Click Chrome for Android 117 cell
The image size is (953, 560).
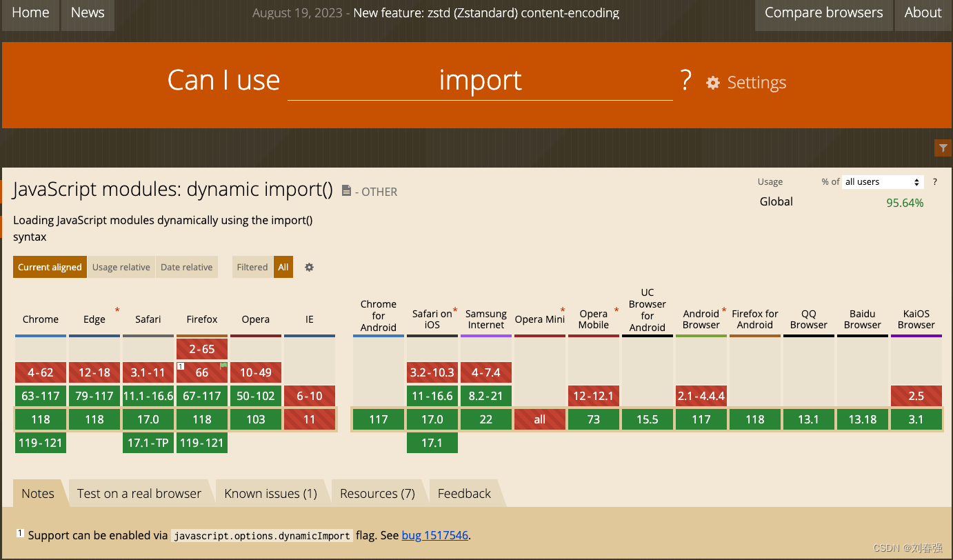click(379, 419)
